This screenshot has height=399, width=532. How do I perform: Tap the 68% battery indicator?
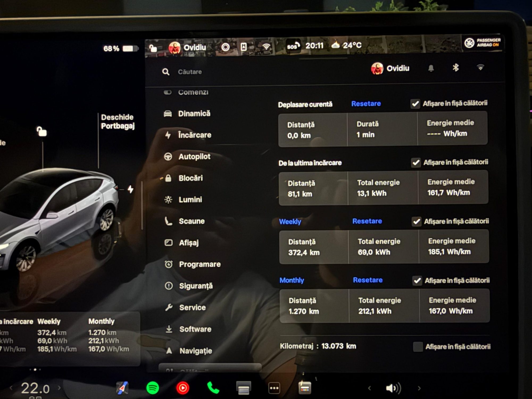coord(121,49)
